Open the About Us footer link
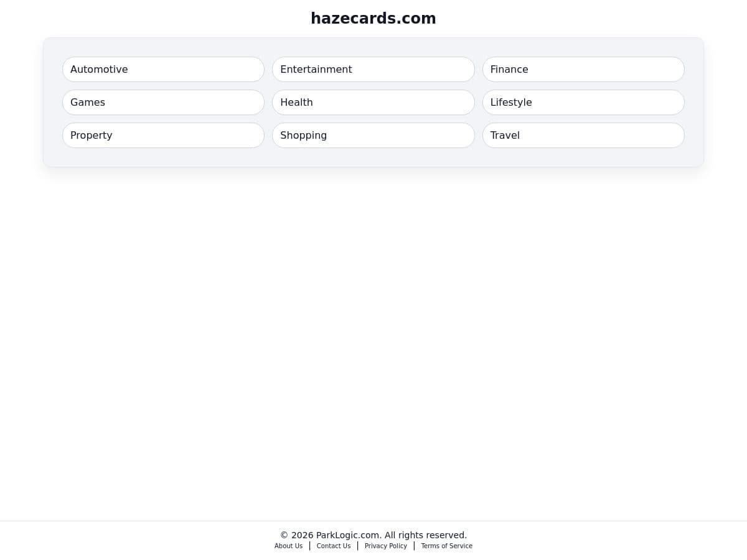 tap(288, 546)
